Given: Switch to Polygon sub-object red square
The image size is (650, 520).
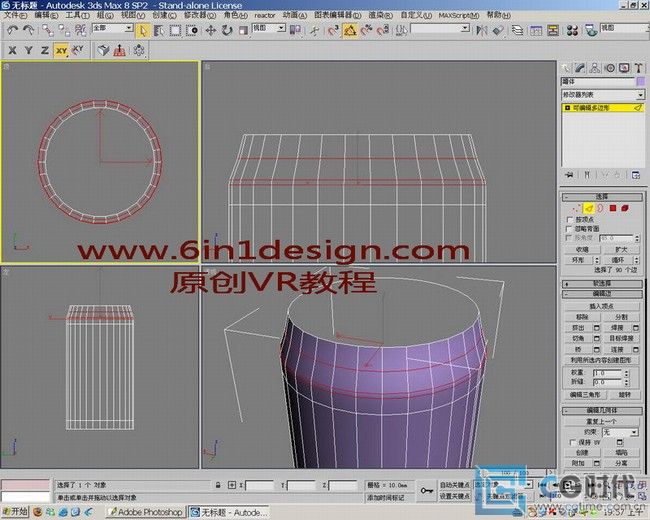Looking at the screenshot, I should point(613,208).
